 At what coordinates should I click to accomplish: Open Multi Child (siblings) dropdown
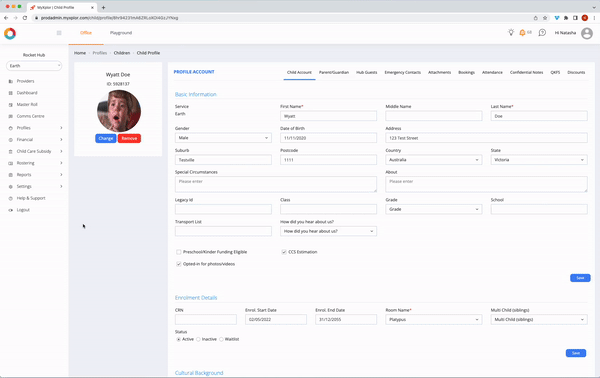(539, 319)
